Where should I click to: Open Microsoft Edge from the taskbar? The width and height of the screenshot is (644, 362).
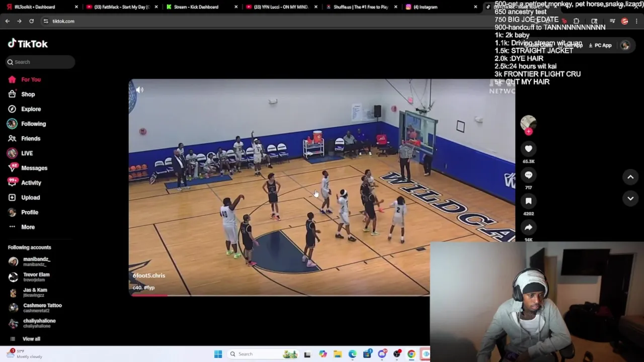(352, 354)
